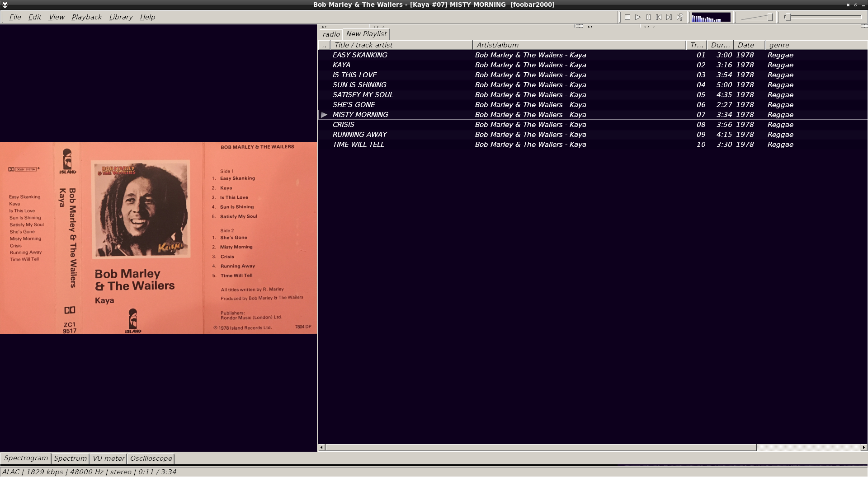Switch to the radio playlist tab
The width and height of the screenshot is (868, 477).
click(331, 34)
